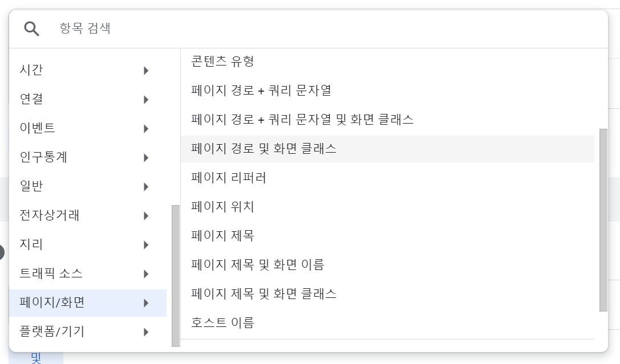This screenshot has width=620, height=364.
Task: Expand the 트래픽 소스 category arrow
Action: (x=145, y=273)
